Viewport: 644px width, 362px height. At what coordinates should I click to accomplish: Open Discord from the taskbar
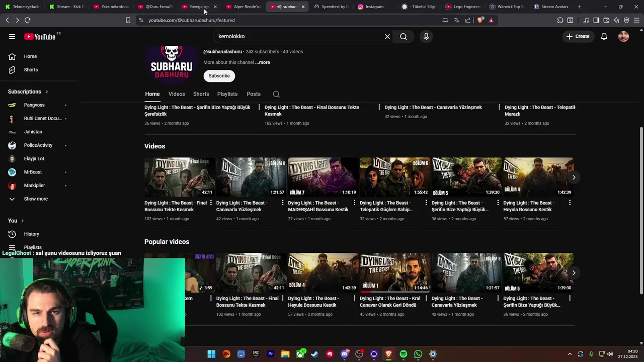click(345, 354)
